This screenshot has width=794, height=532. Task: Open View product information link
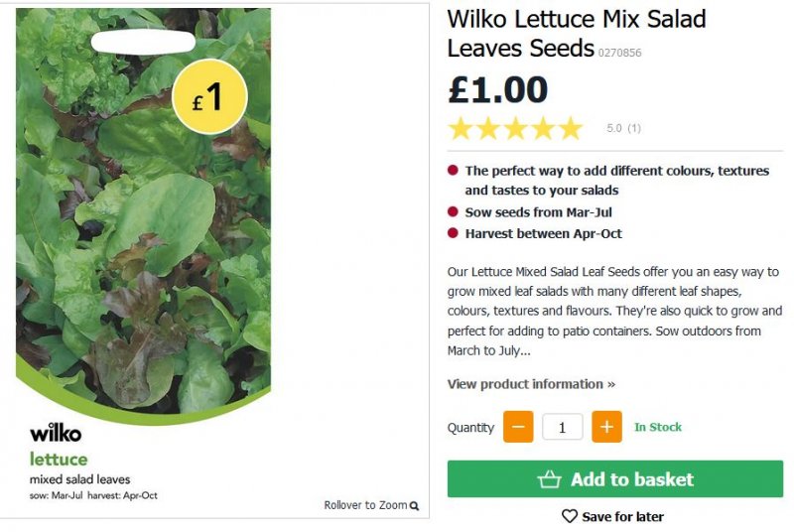531,384
